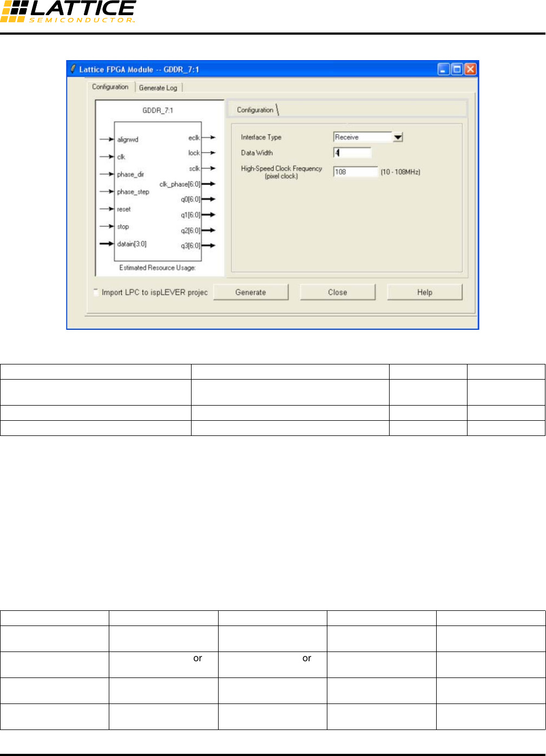The height and width of the screenshot is (756, 546).
Task: Select the inner Configuration panel tab
Action: coord(255,110)
